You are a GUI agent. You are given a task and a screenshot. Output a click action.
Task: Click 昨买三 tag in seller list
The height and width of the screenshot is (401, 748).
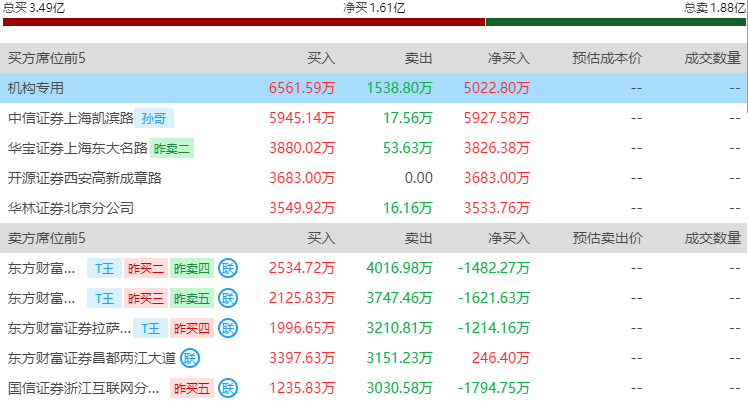[x=145, y=298]
